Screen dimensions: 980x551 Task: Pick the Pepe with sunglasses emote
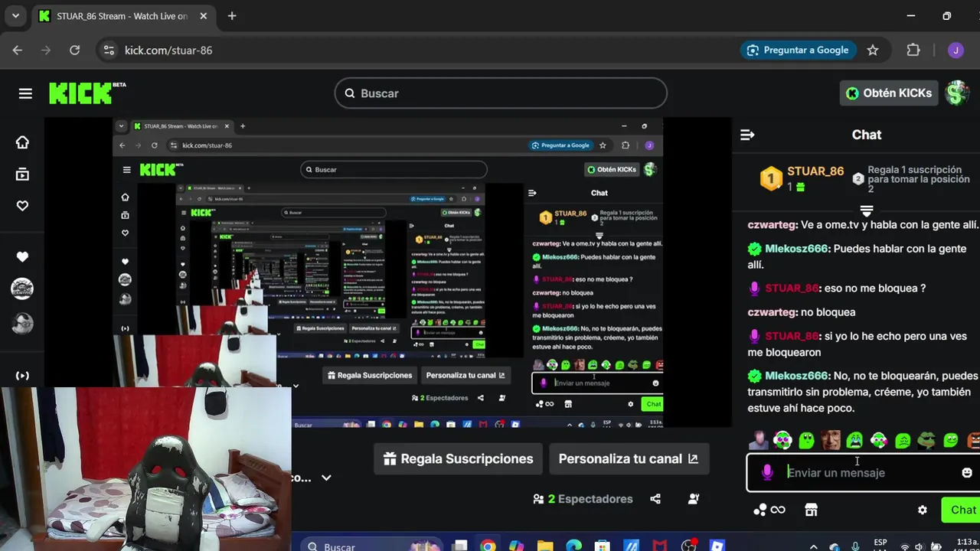coord(927,440)
